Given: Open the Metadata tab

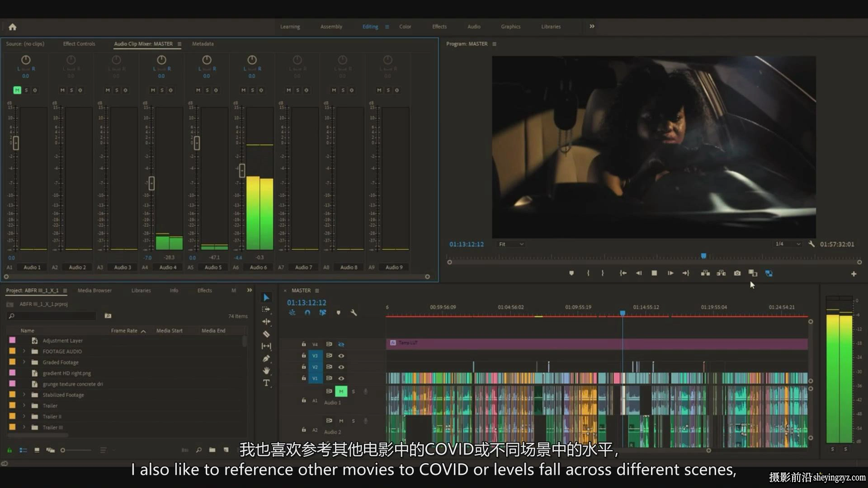Looking at the screenshot, I should coord(203,44).
